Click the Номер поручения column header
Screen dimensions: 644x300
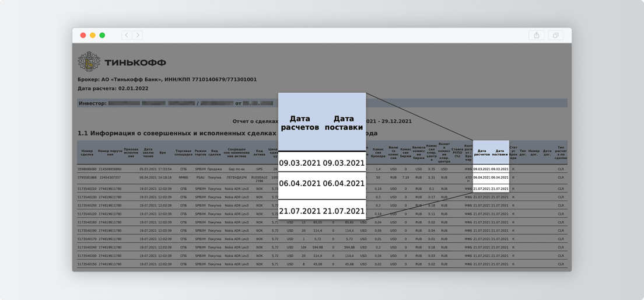110,152
